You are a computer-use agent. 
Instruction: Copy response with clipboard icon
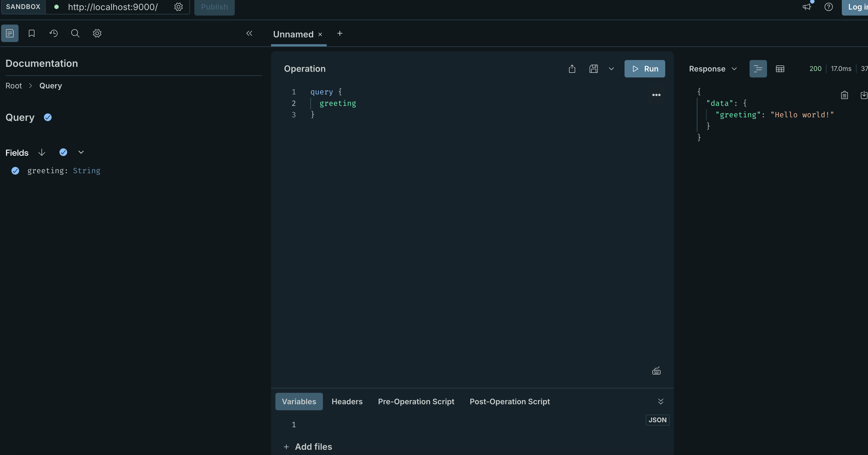click(844, 95)
